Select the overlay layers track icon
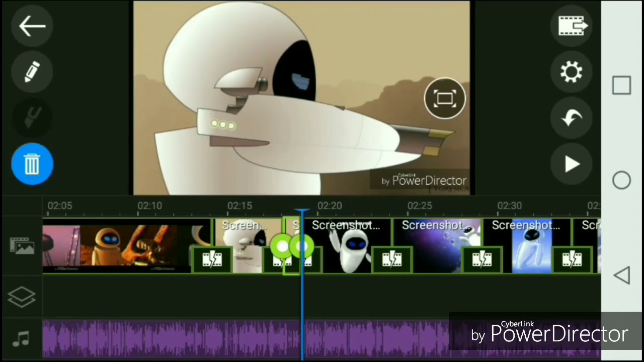644x362 pixels. (22, 297)
